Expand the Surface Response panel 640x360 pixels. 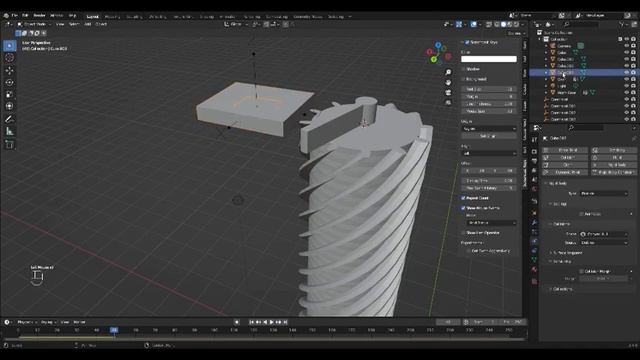point(567,253)
